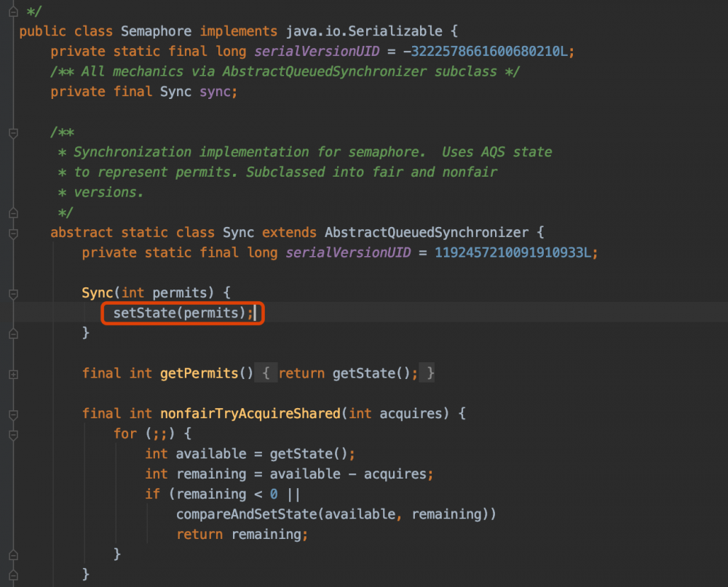Collapse the Javadoc block above abstract Sync class
728x587 pixels.
(x=13, y=133)
